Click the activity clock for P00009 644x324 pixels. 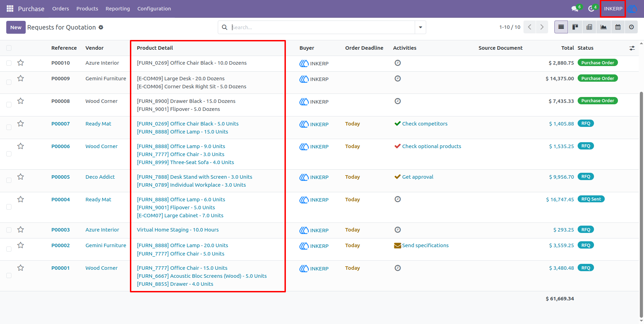[x=398, y=79]
